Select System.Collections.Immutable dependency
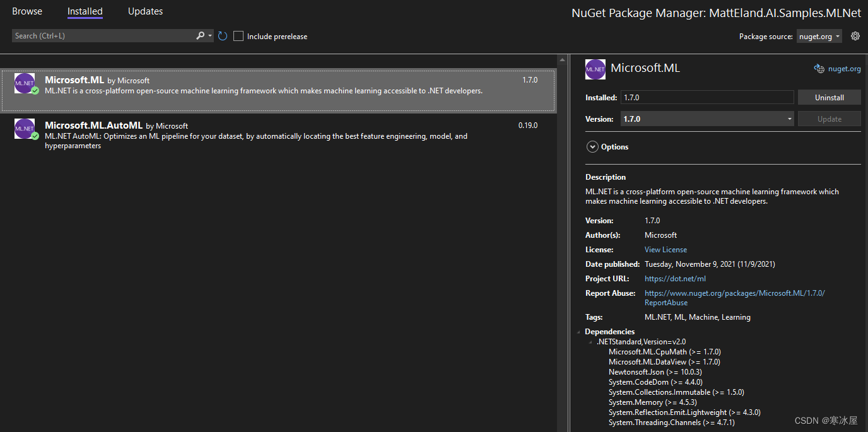The image size is (868, 432). [676, 392]
